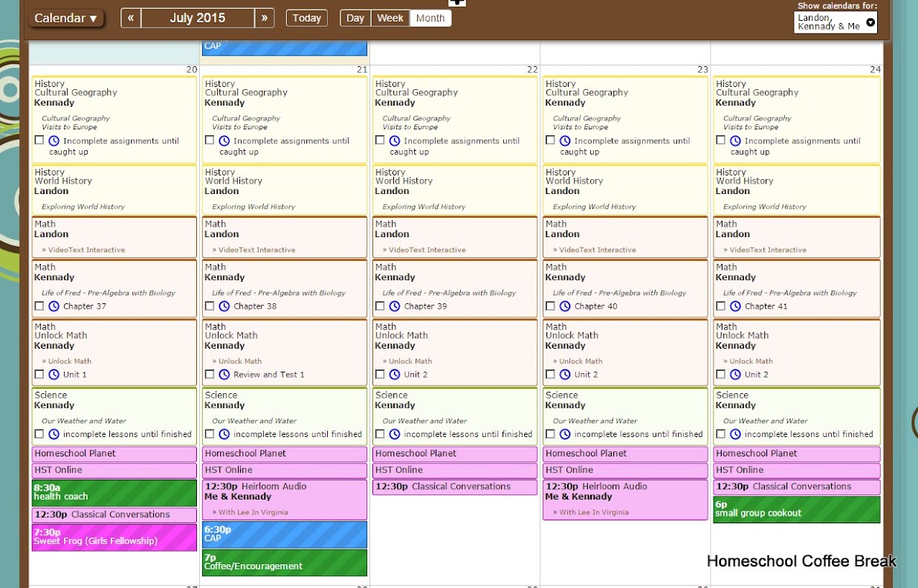Click the July 2015 month label
This screenshot has width=918, height=588.
pos(197,18)
